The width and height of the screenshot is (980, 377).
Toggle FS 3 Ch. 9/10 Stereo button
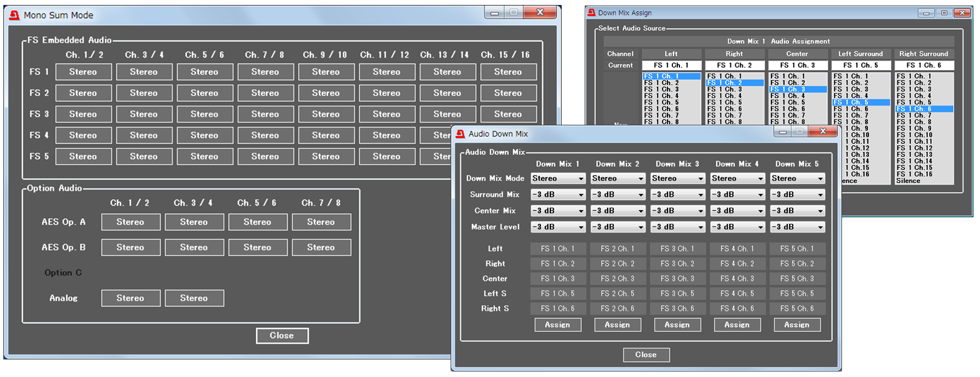326,114
